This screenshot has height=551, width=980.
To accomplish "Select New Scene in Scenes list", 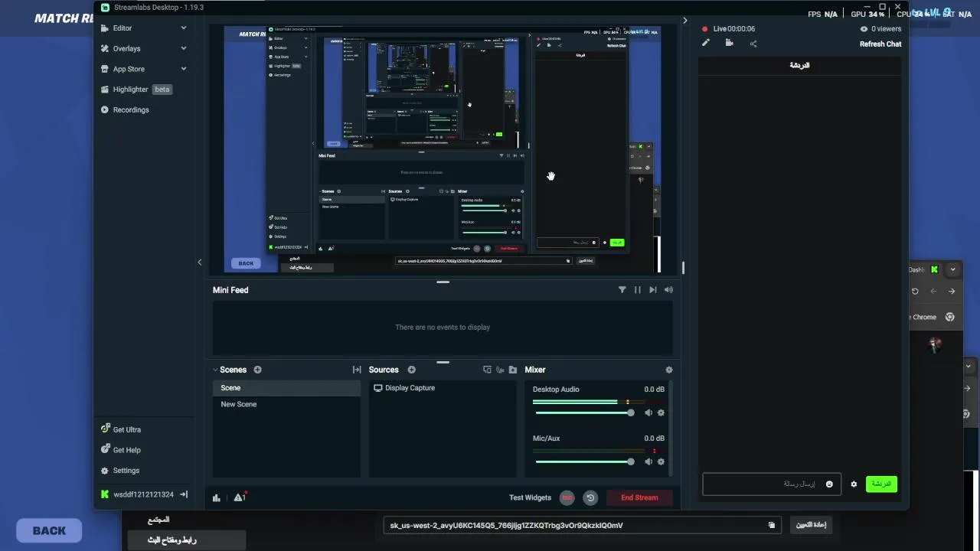I will 286,404.
